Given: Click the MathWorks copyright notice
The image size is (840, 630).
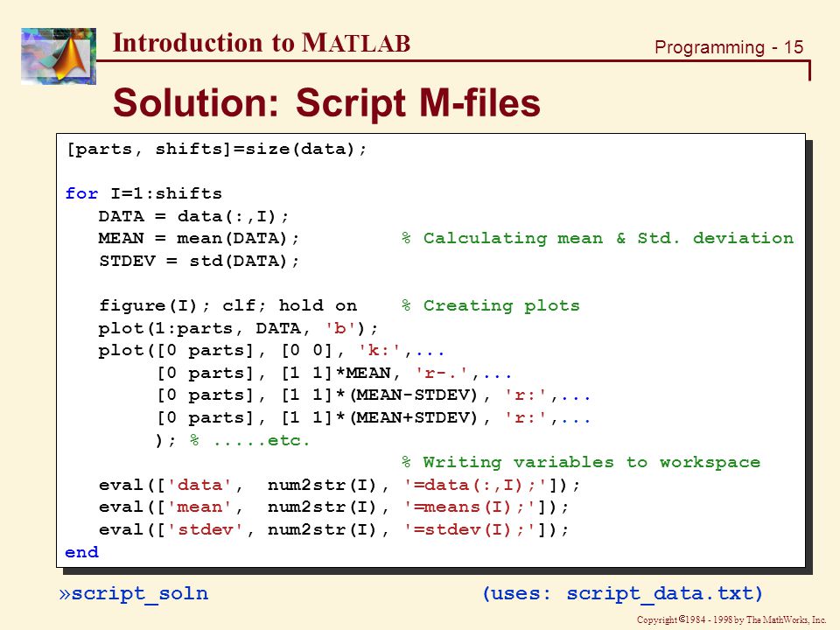Looking at the screenshot, I should point(731,619).
